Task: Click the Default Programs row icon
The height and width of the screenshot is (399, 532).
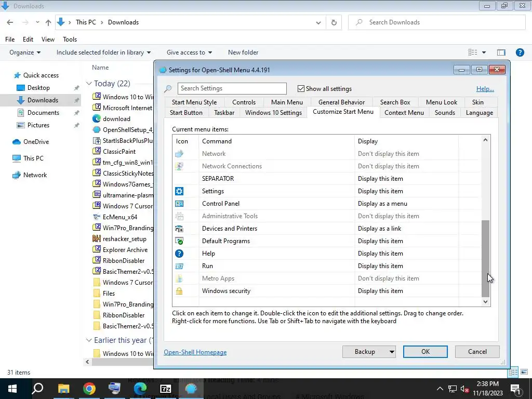Action: pyautogui.click(x=179, y=241)
